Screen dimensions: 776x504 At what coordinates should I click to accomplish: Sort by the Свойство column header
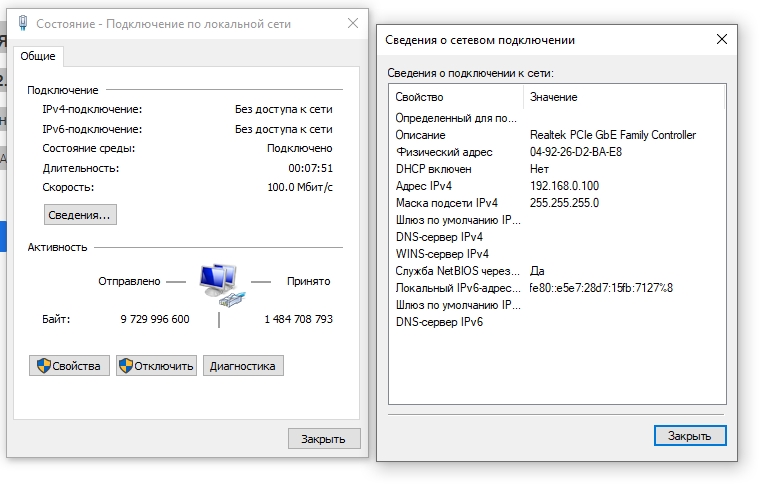(455, 97)
